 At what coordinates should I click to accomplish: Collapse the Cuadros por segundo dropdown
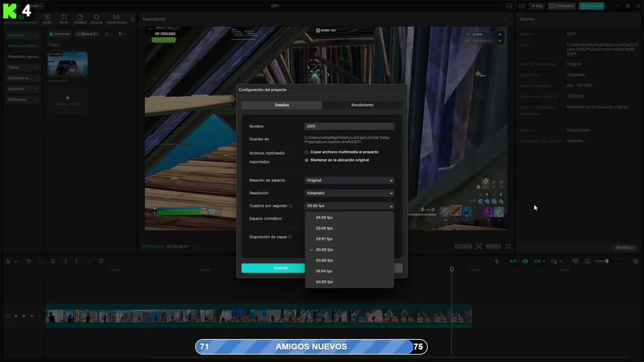coord(349,206)
